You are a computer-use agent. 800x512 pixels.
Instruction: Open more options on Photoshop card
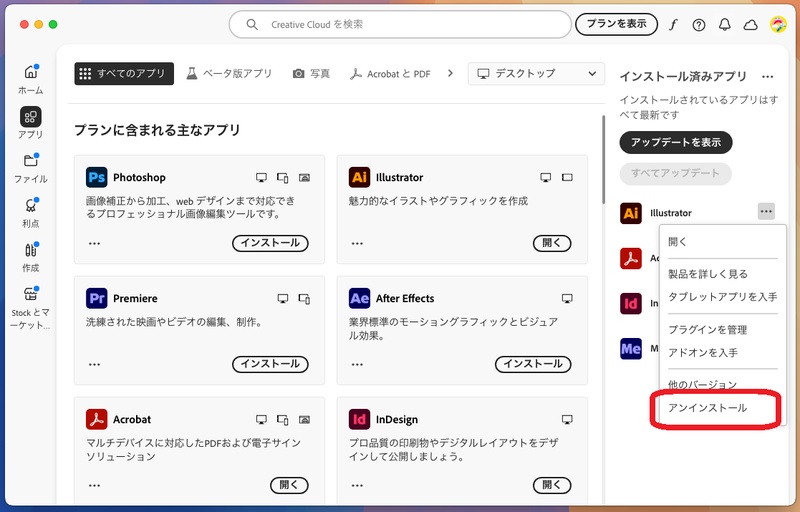tap(94, 243)
